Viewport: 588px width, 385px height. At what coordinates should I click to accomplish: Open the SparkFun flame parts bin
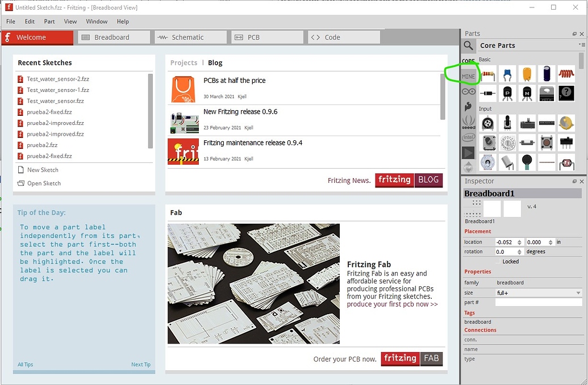coord(468,107)
